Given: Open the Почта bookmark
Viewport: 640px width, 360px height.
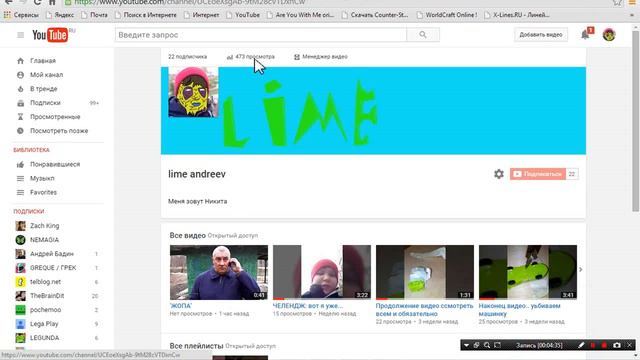Looking at the screenshot, I should coord(94,15).
